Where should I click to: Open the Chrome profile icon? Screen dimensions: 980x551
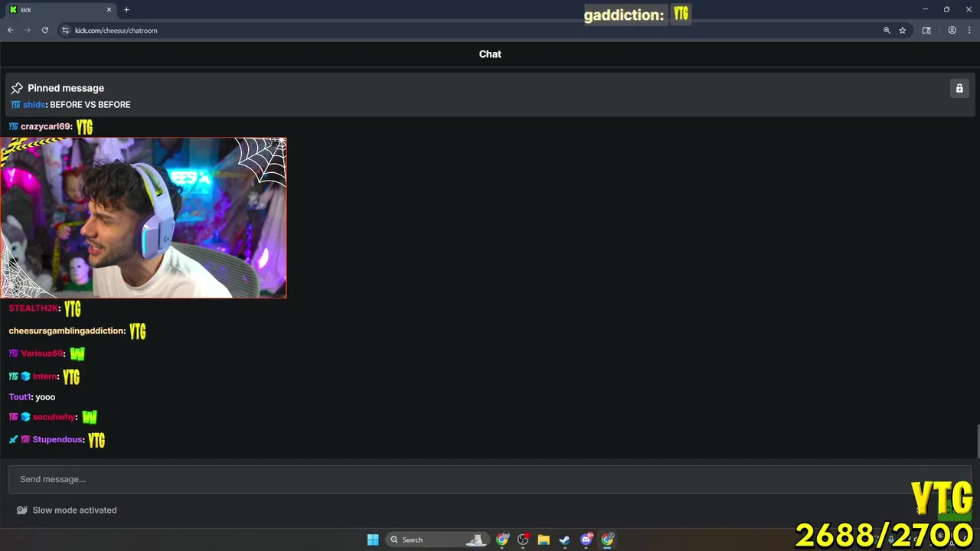coord(952,30)
